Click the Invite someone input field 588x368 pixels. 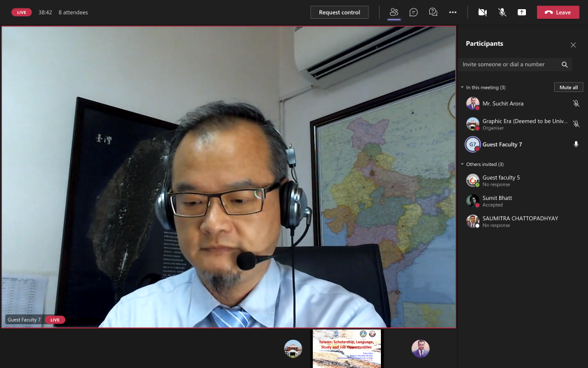click(x=508, y=65)
